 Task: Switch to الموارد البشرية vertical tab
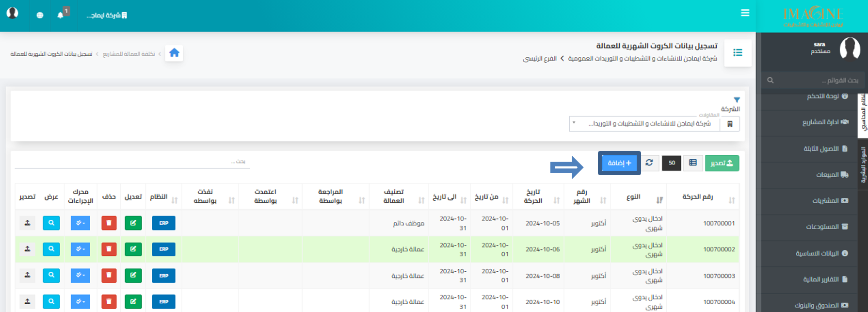coord(863,165)
